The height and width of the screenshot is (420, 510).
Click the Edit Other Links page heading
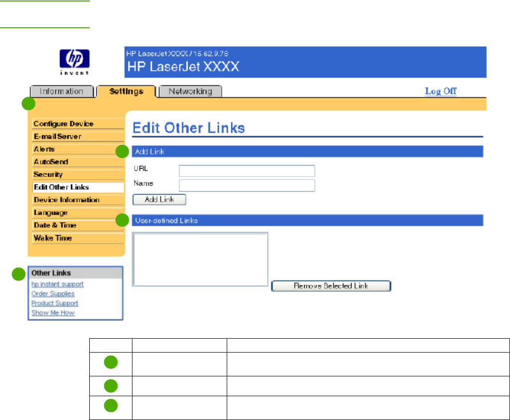pos(189,128)
